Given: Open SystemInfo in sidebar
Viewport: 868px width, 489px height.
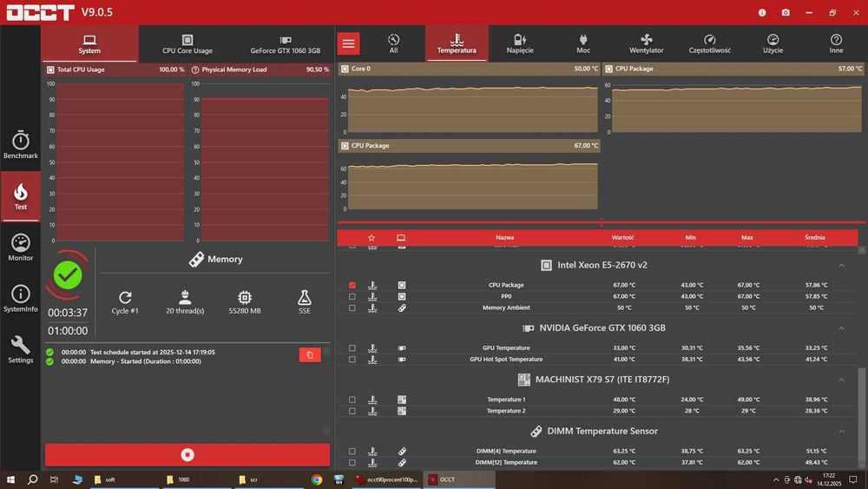Looking at the screenshot, I should pos(21,299).
